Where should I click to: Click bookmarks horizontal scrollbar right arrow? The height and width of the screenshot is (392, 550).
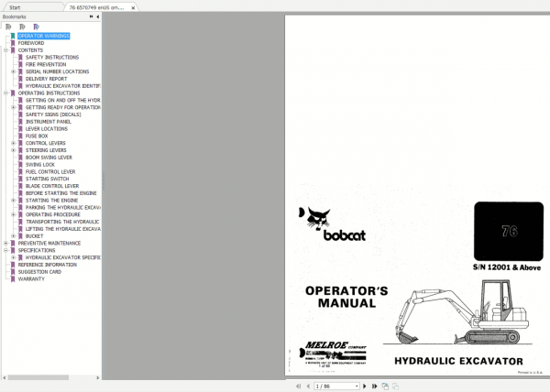tap(97, 377)
